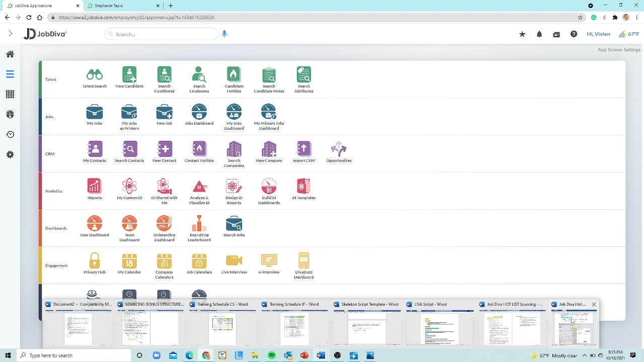The image size is (644, 362).
Task: Open the Import CRM icon
Action: (x=304, y=149)
